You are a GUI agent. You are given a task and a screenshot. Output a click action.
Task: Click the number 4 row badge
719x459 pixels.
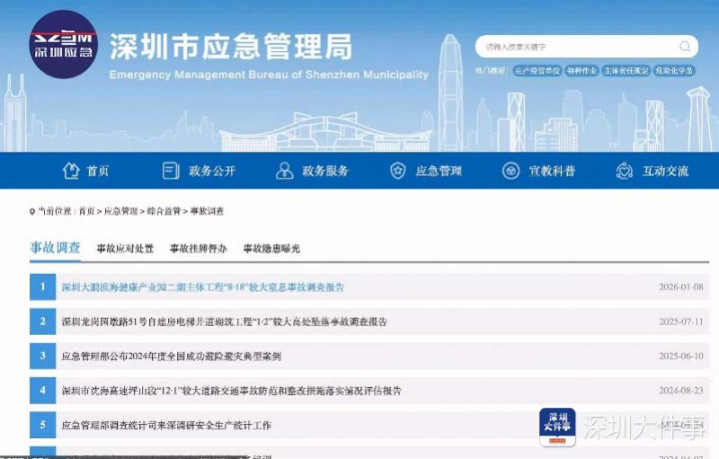click(x=43, y=390)
